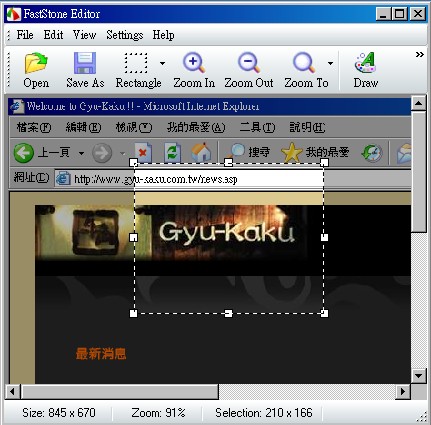Click the vertical scrollbar down arrow
431x425 pixels.
pyautogui.click(x=418, y=376)
